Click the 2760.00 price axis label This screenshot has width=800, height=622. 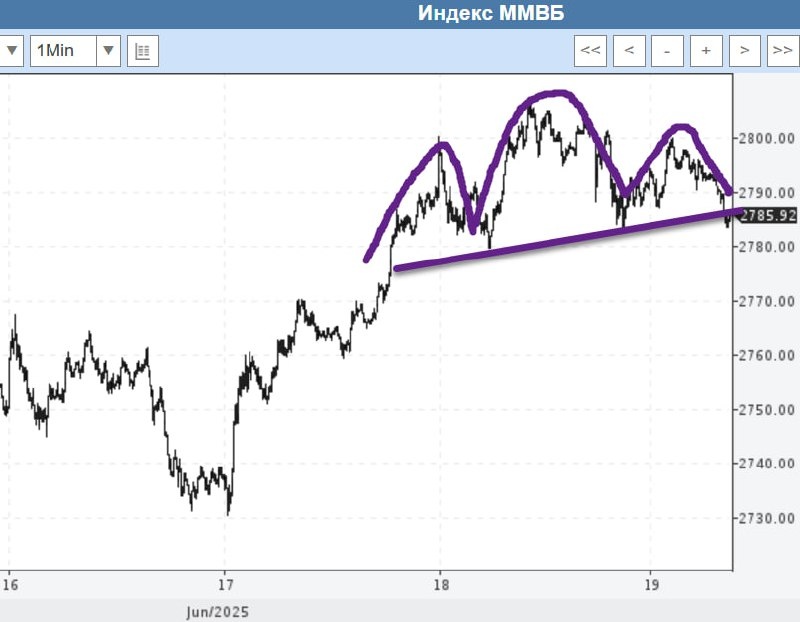coord(767,355)
